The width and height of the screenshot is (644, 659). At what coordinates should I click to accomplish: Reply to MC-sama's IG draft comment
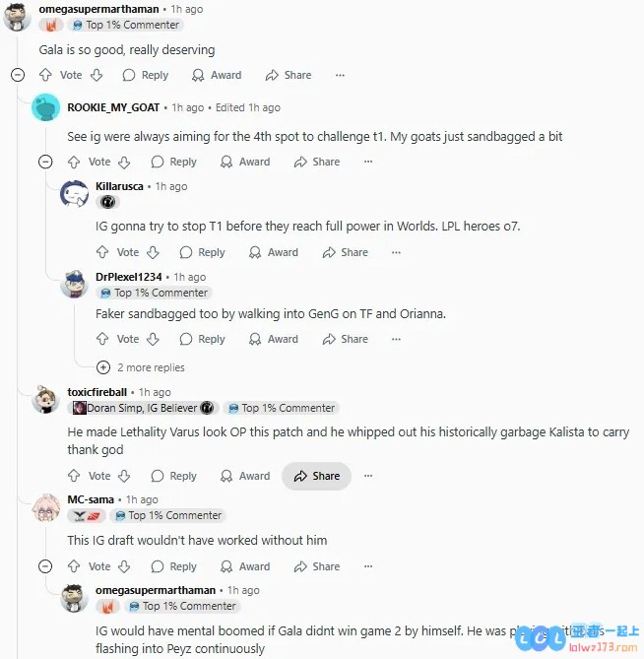pos(174,566)
